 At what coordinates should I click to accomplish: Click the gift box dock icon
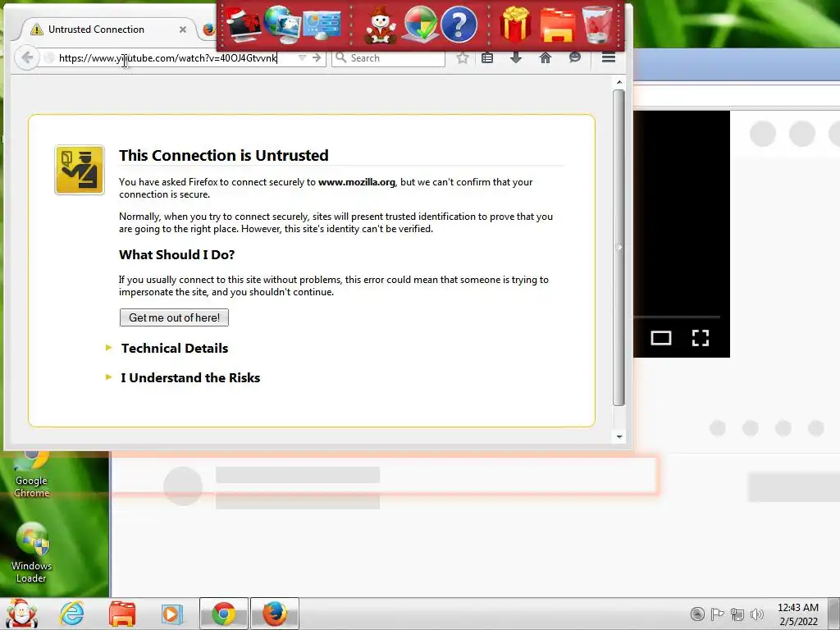[x=515, y=25]
